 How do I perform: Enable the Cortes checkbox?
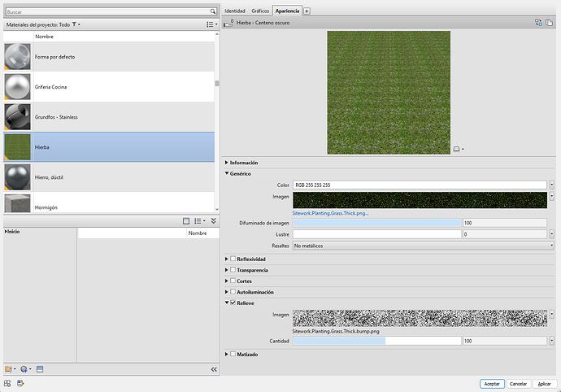233,281
